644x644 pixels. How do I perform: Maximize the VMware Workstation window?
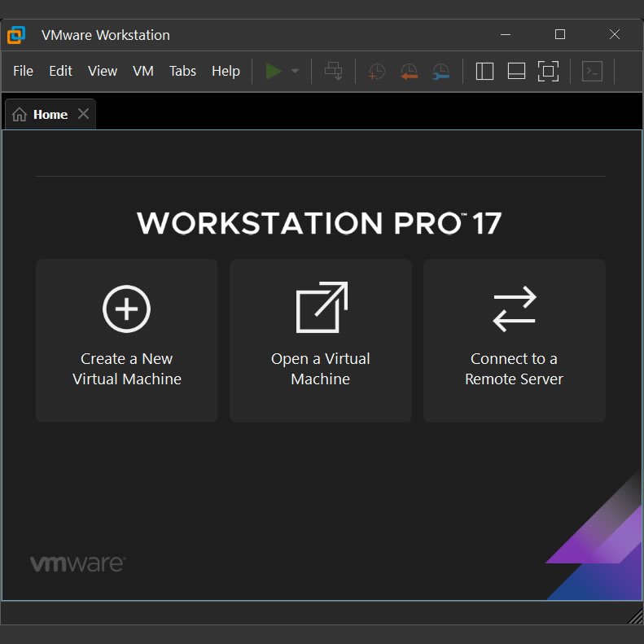tap(560, 34)
